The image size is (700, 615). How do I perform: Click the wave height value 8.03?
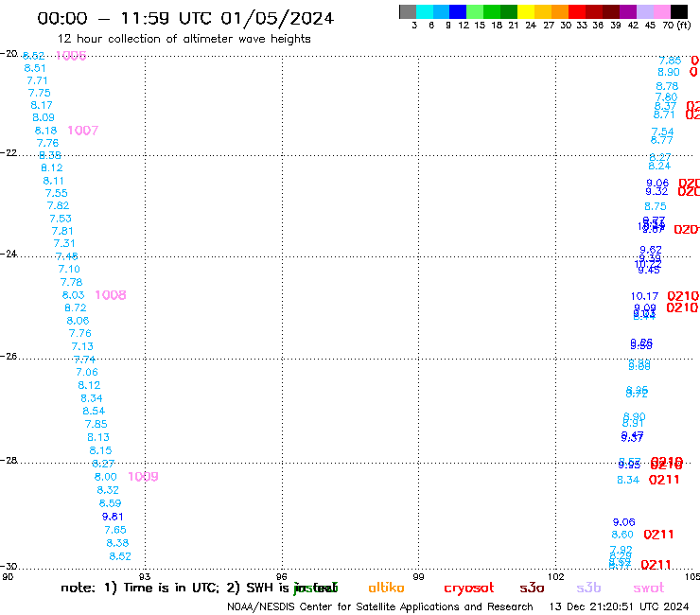[x=73, y=295]
